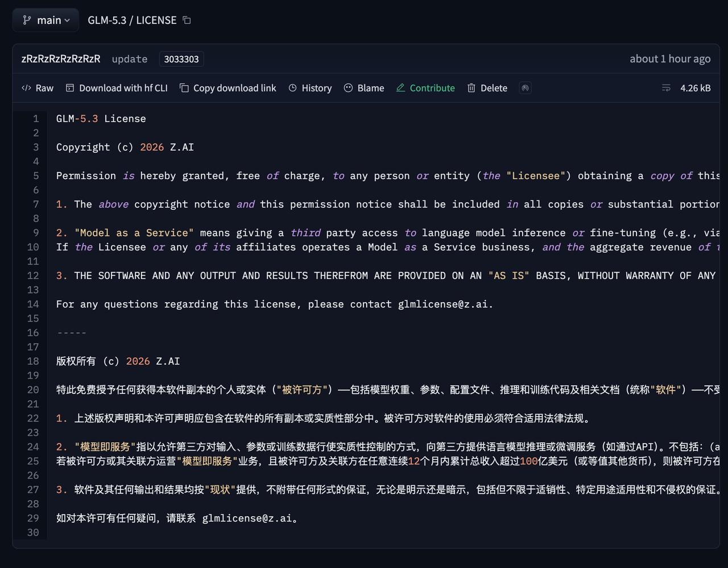Click the Contribute pencil icon
This screenshot has width=728, height=568.
point(400,88)
